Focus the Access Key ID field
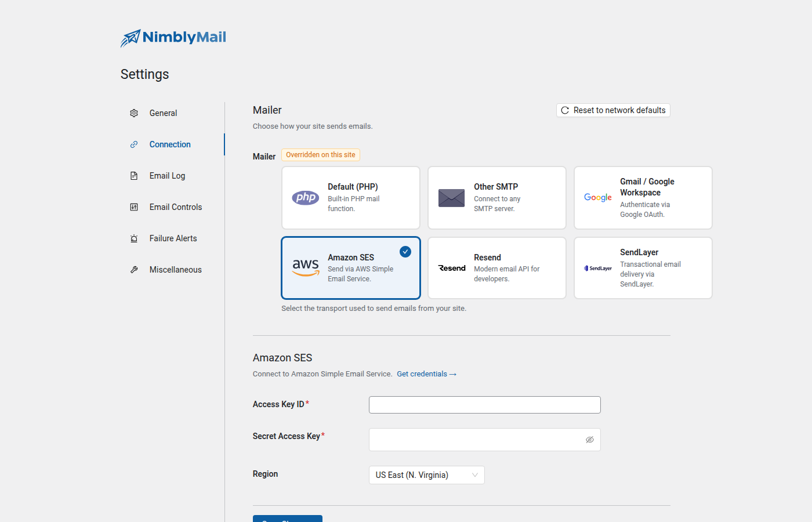The image size is (812, 522). (x=485, y=405)
